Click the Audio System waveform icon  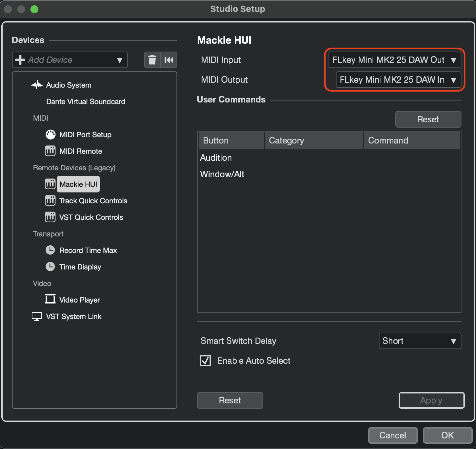click(x=37, y=85)
